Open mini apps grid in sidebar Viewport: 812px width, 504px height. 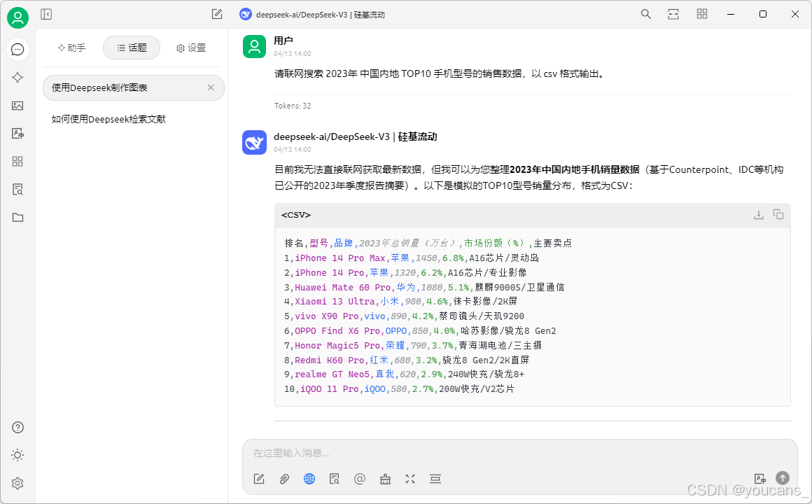pos(17,162)
